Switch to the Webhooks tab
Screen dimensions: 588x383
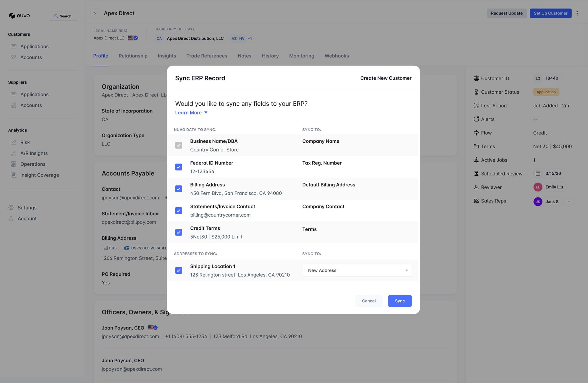click(336, 56)
